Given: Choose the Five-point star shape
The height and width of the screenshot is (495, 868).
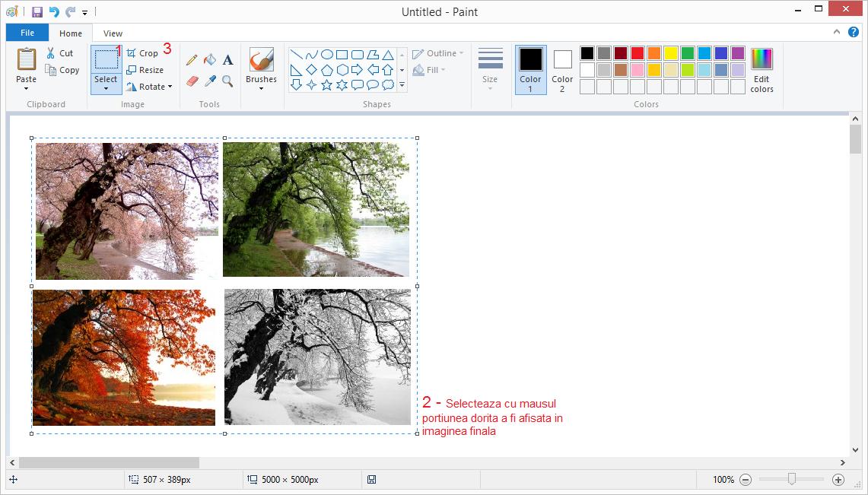Looking at the screenshot, I should click(327, 84).
